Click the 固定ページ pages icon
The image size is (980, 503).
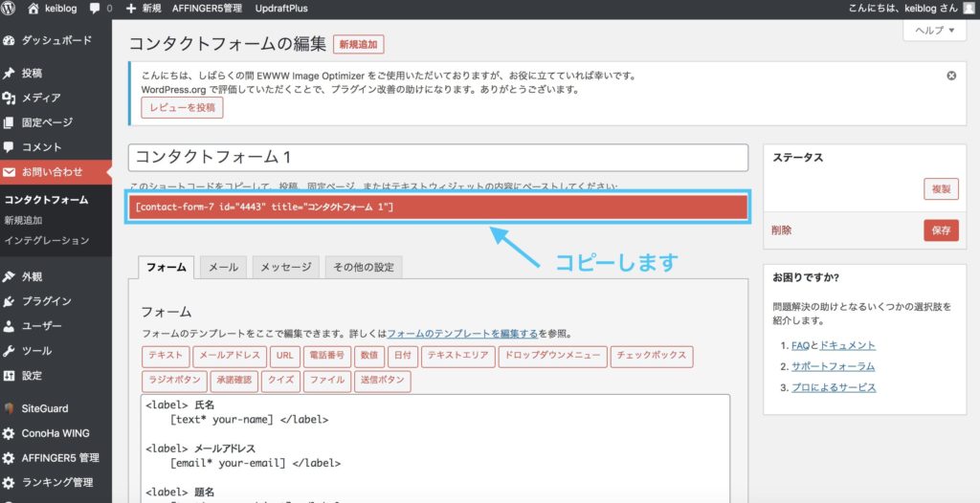coord(9,122)
